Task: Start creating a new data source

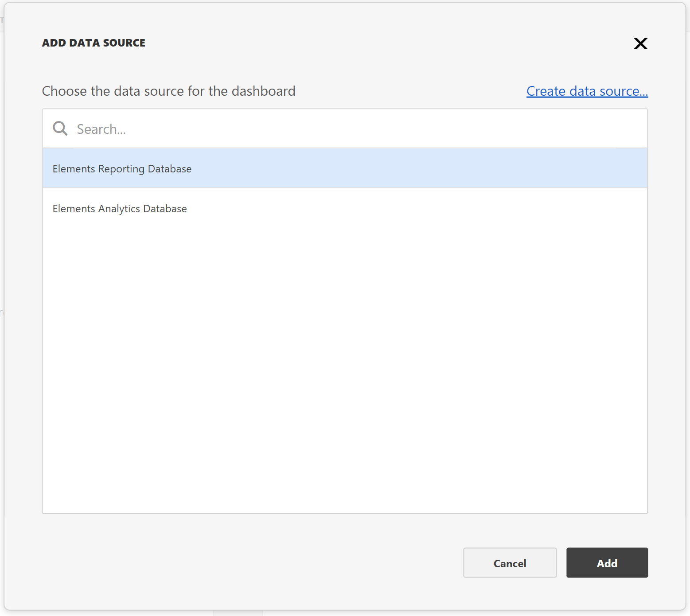Action: [587, 91]
